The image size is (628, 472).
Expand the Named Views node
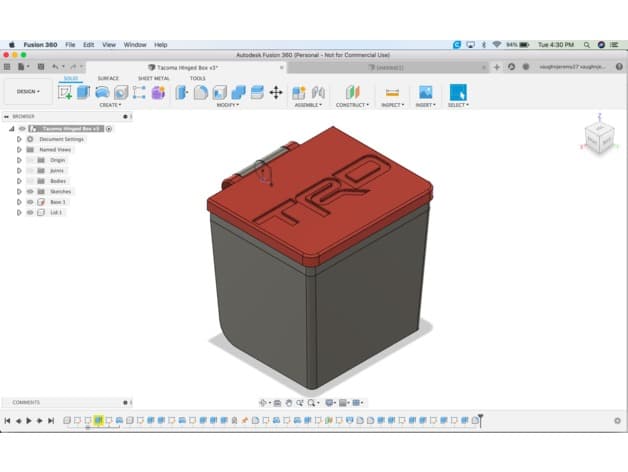(x=19, y=149)
